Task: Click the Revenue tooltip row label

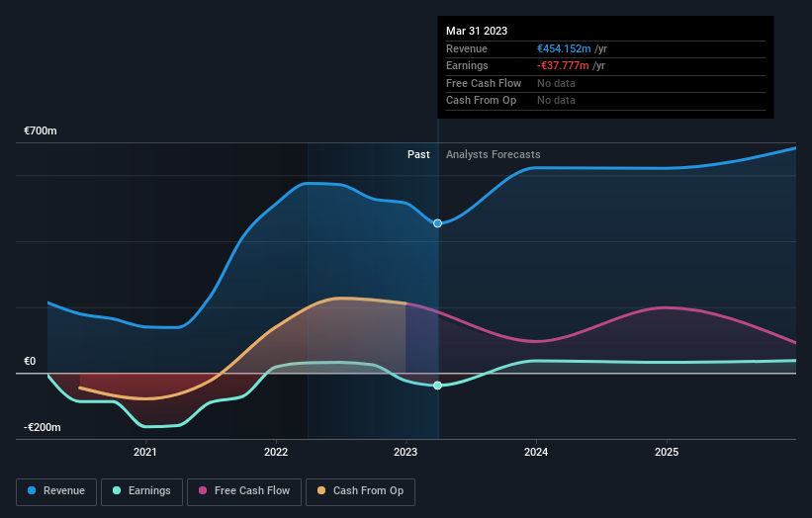Action: 467,48
